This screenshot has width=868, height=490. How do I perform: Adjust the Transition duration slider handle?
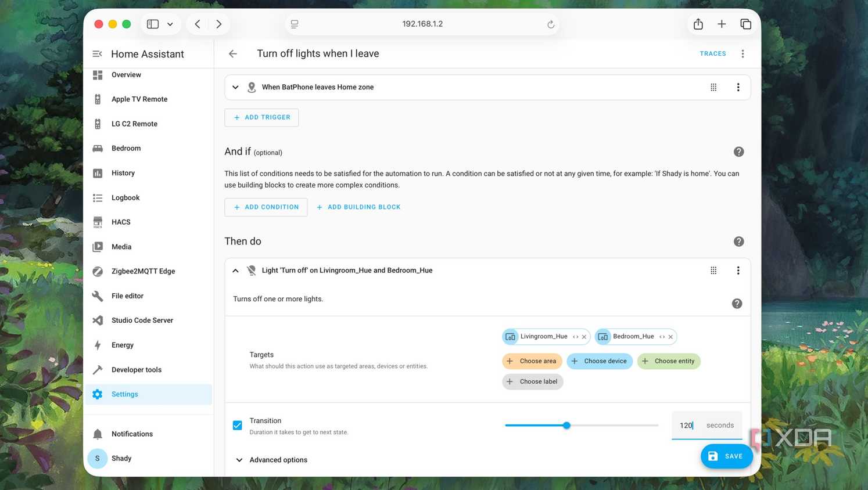[566, 426]
